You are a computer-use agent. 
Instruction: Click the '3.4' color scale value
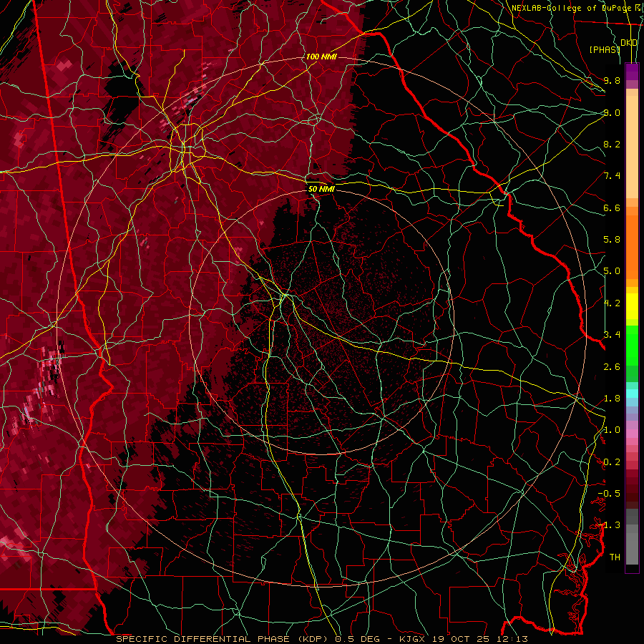(x=612, y=335)
